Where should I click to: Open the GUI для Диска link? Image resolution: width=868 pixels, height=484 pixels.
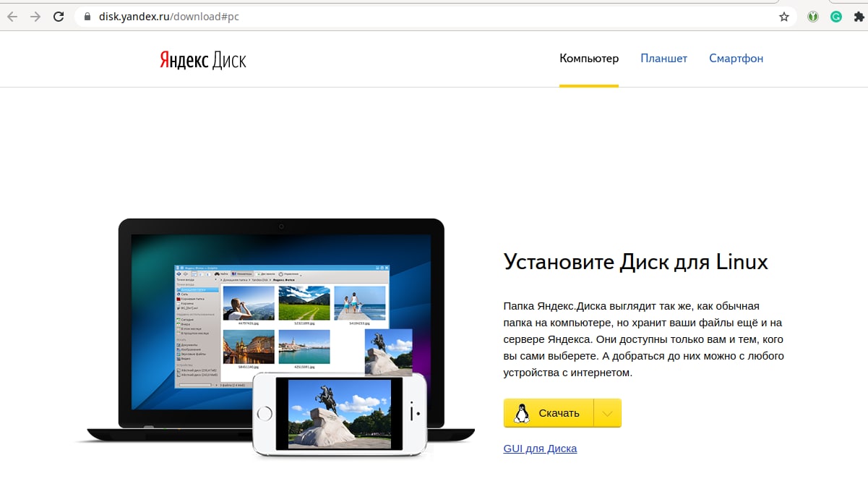click(x=540, y=449)
